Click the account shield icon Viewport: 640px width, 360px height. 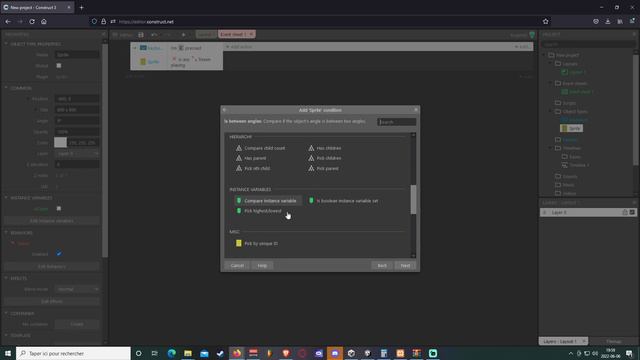click(x=532, y=35)
